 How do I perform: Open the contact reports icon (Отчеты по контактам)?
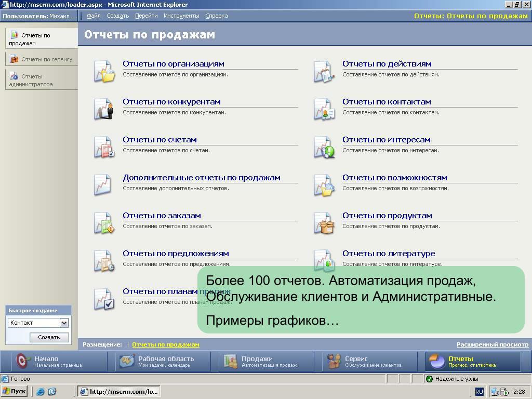(324, 109)
